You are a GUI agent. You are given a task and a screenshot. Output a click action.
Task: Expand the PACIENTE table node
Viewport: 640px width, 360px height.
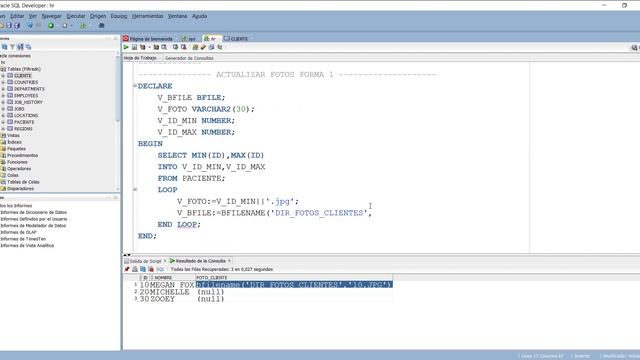pos(3,122)
